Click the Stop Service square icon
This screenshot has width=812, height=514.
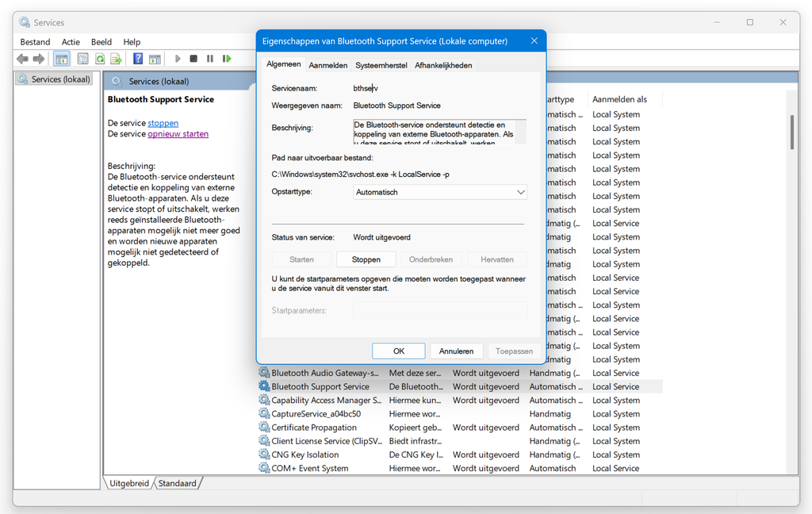click(x=193, y=59)
